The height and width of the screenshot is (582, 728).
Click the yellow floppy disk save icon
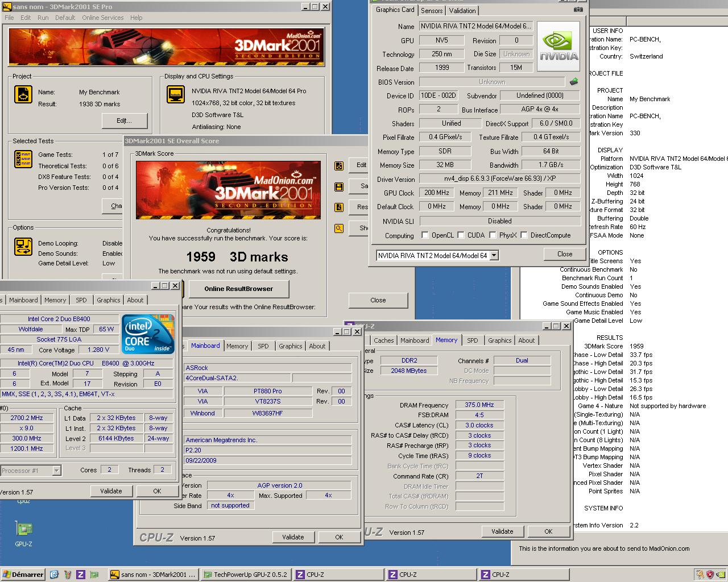click(x=339, y=186)
